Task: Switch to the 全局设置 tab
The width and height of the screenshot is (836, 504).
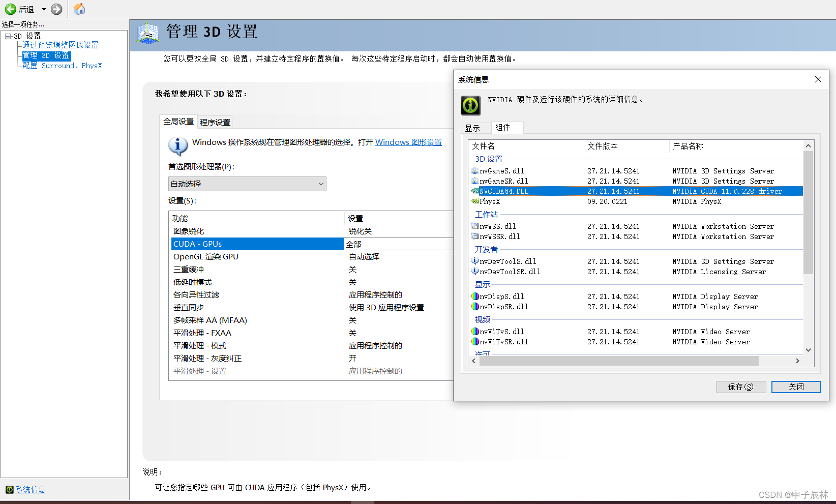Action: 178,122
